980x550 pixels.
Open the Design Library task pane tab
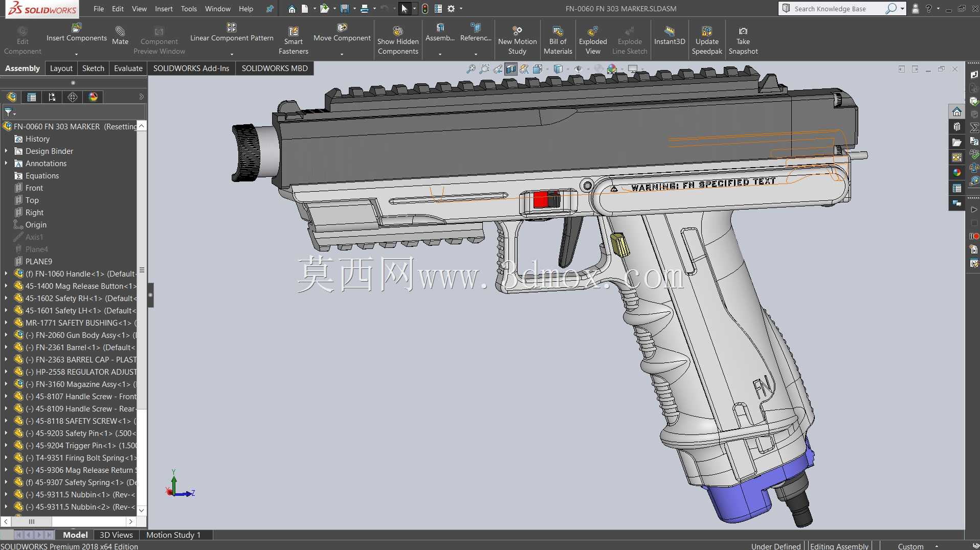pos(957,127)
